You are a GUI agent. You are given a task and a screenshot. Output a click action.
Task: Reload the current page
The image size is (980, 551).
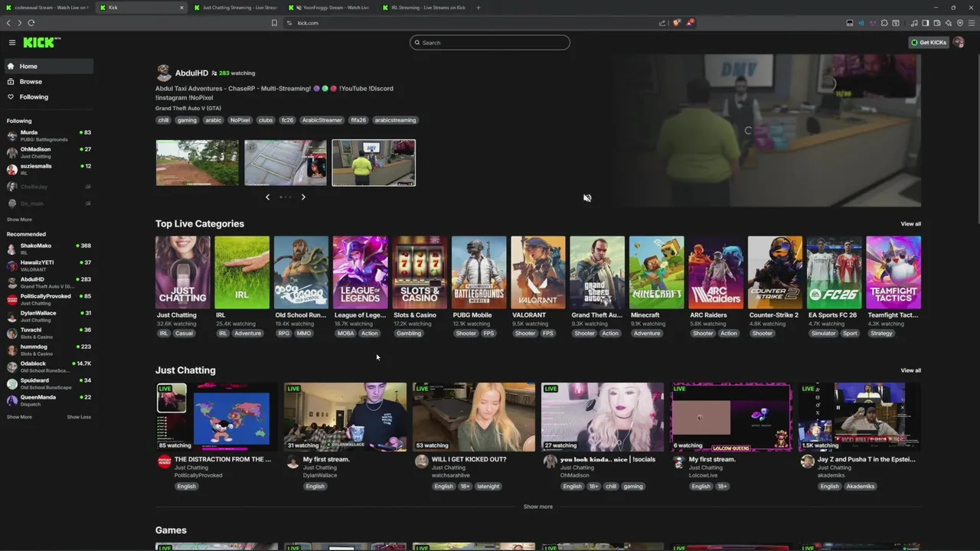pyautogui.click(x=31, y=23)
